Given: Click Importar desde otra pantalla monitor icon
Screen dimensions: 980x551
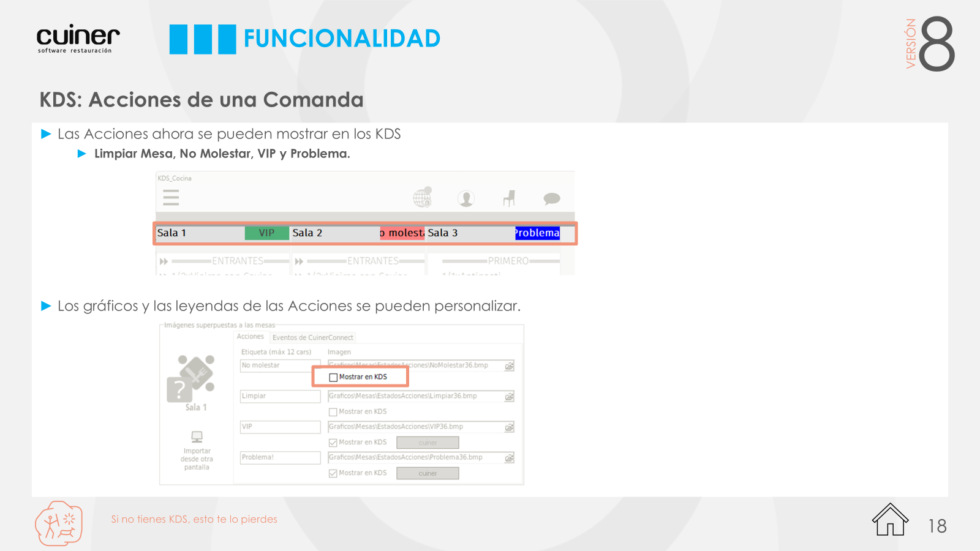Looking at the screenshot, I should click(197, 437).
